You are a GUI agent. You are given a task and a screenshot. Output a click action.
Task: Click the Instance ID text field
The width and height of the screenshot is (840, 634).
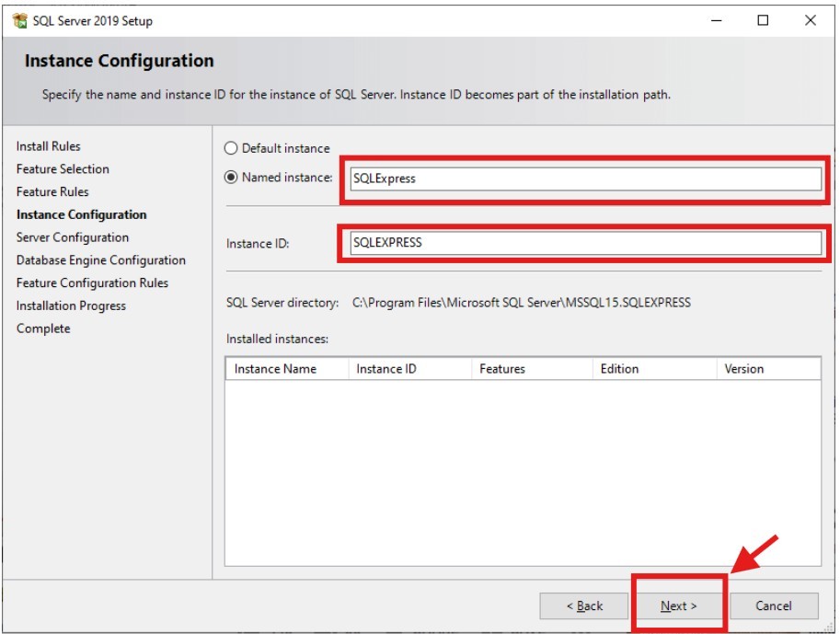coord(583,243)
